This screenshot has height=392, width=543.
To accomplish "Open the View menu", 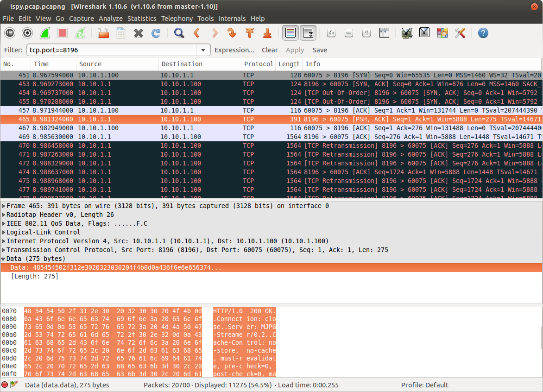I will pyautogui.click(x=43, y=19).
